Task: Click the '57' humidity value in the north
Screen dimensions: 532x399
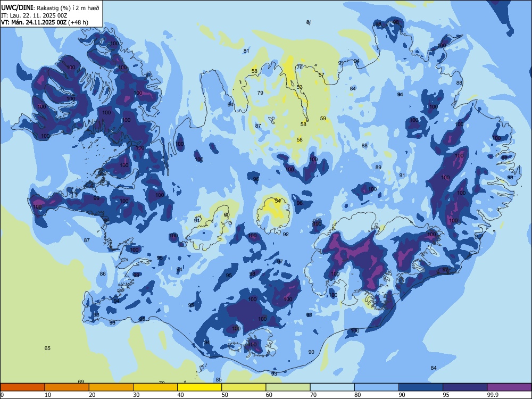Action: click(322, 75)
